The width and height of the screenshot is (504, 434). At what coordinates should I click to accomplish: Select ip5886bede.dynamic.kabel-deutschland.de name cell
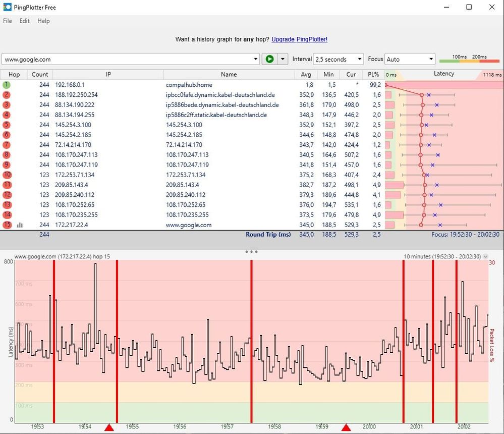click(222, 105)
